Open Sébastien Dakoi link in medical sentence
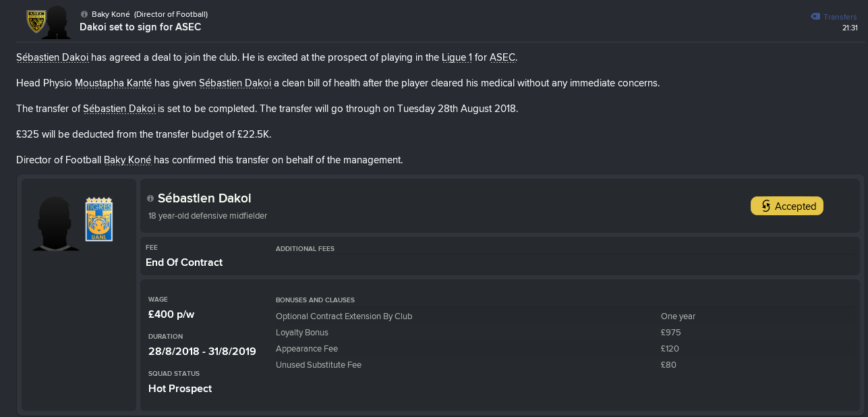The width and height of the screenshot is (868, 417). (x=235, y=83)
